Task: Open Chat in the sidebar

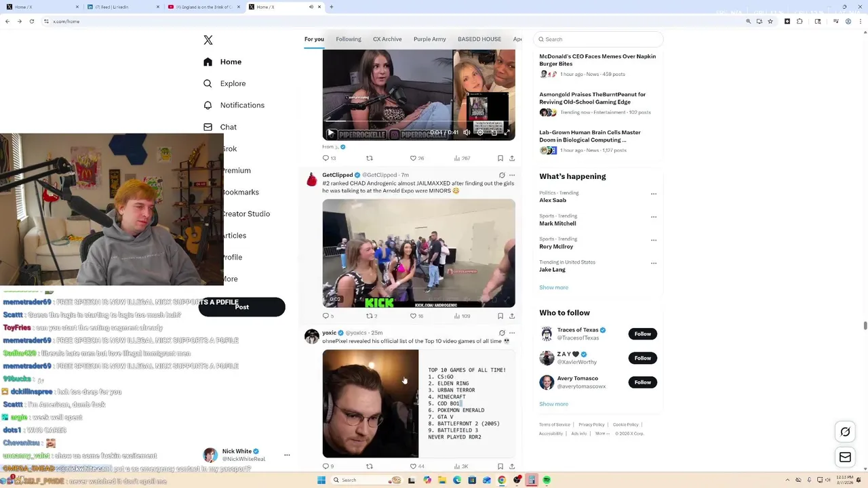Action: coord(220,127)
